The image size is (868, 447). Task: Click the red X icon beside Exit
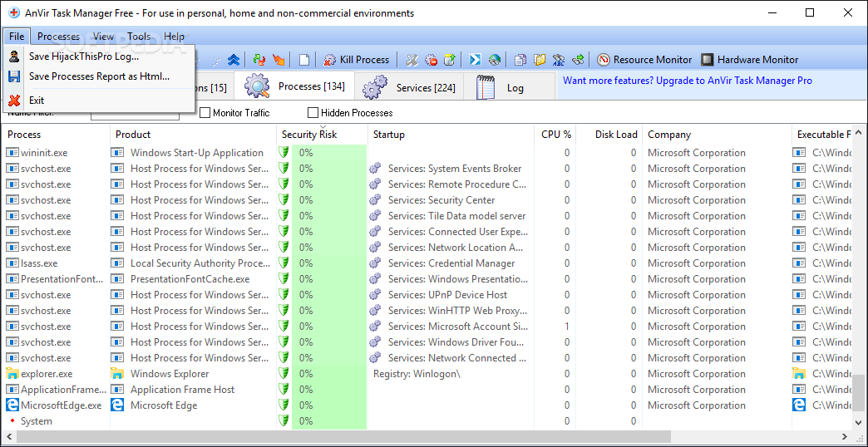tap(14, 101)
